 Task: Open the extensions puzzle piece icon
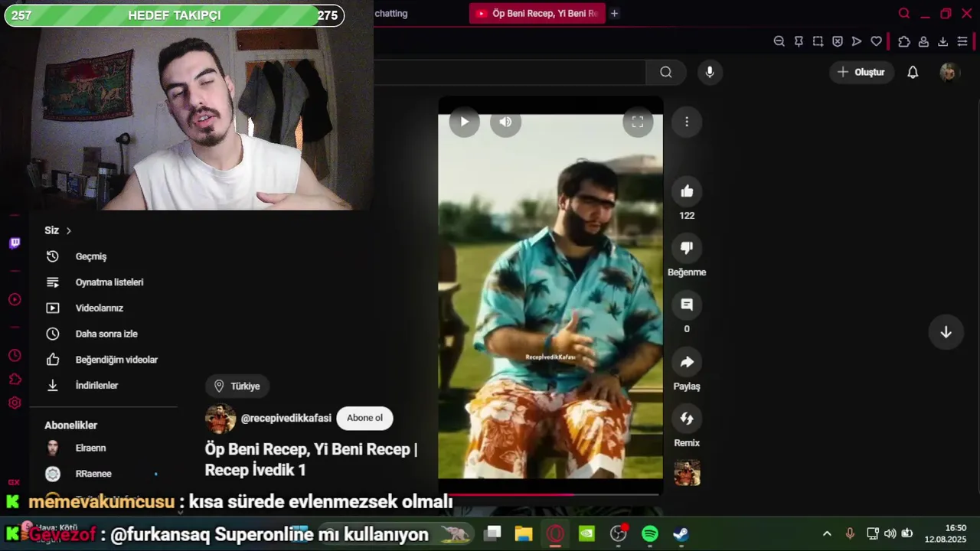click(904, 41)
